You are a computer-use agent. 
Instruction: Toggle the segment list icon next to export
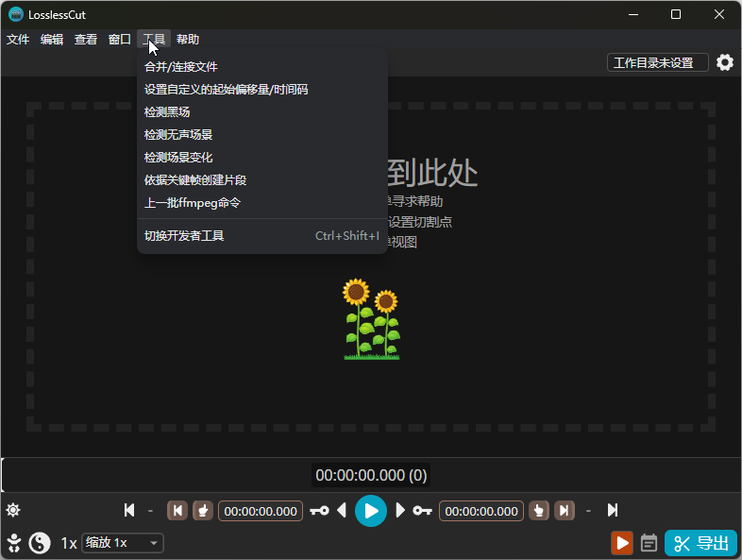pos(649,543)
